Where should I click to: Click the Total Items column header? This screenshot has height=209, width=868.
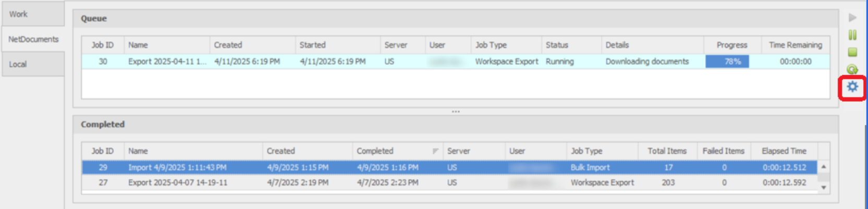667,151
